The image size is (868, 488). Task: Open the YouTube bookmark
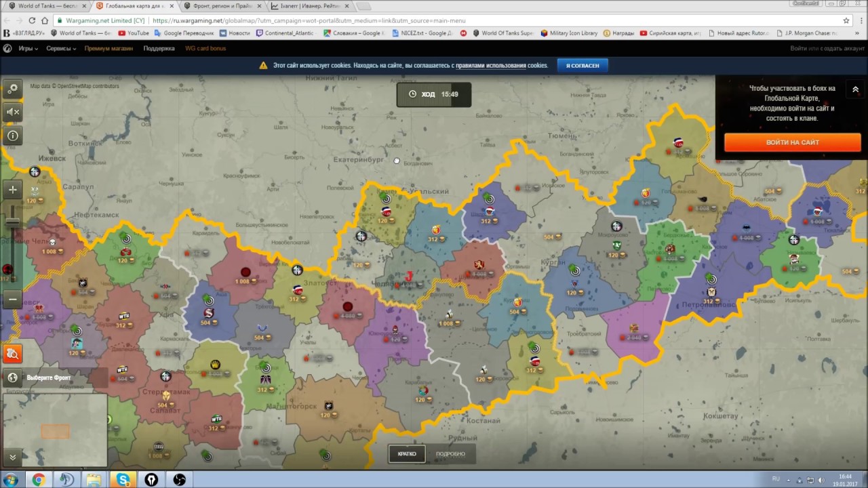tap(134, 33)
